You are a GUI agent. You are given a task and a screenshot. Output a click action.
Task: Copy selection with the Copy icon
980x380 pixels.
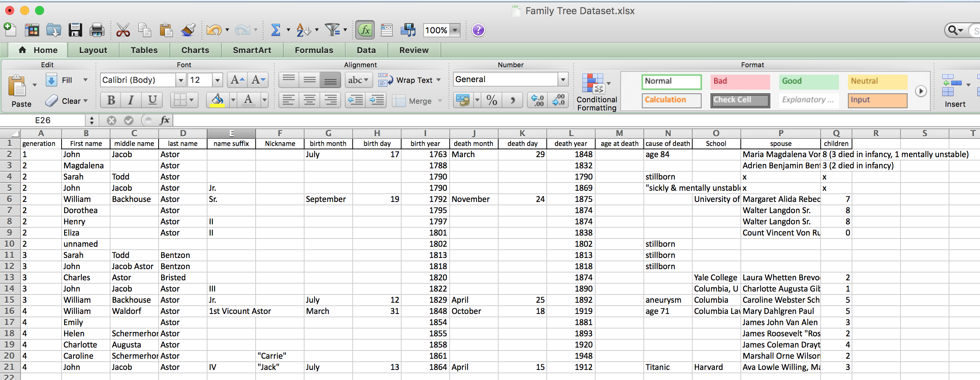[x=144, y=29]
